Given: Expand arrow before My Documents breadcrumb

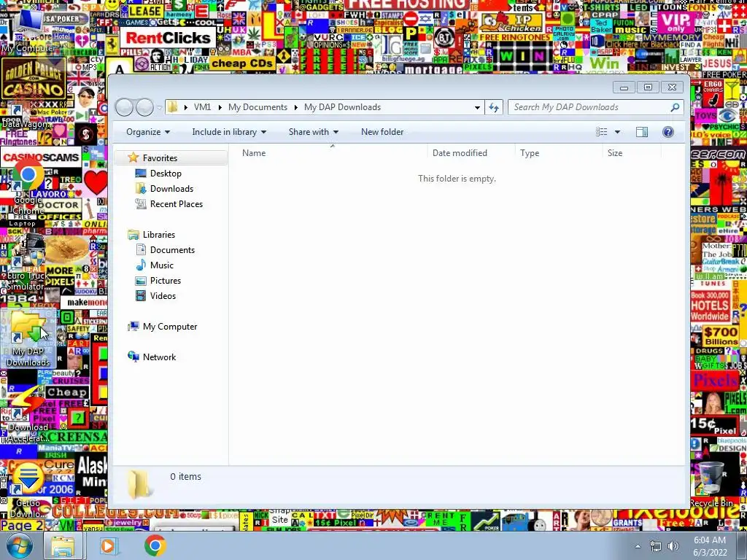Looking at the screenshot, I should pos(220,107).
